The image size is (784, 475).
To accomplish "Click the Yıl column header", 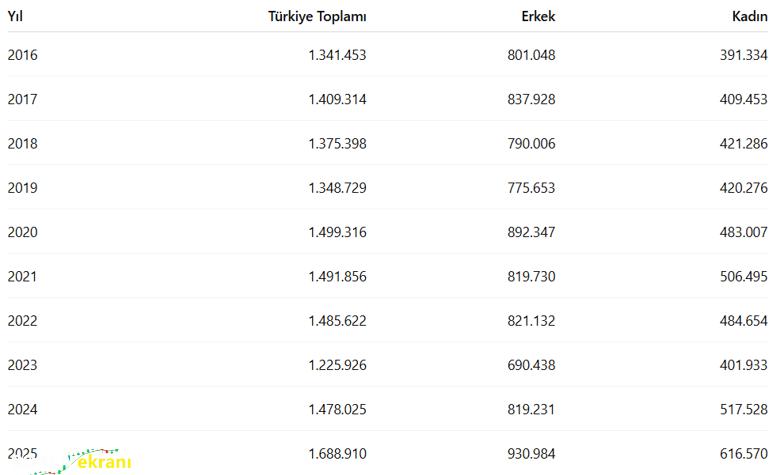I will coord(15,16).
